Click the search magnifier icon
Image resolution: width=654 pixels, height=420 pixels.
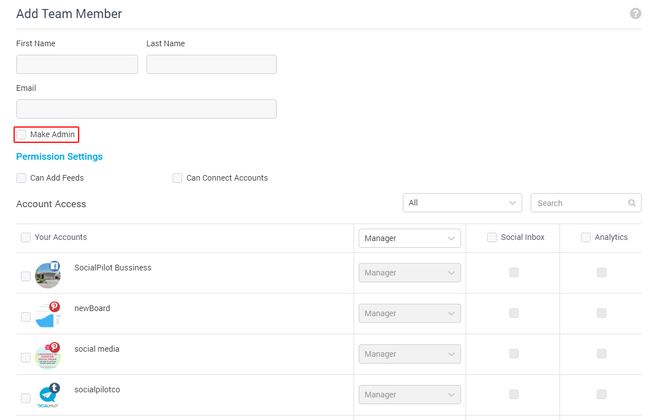pos(632,203)
